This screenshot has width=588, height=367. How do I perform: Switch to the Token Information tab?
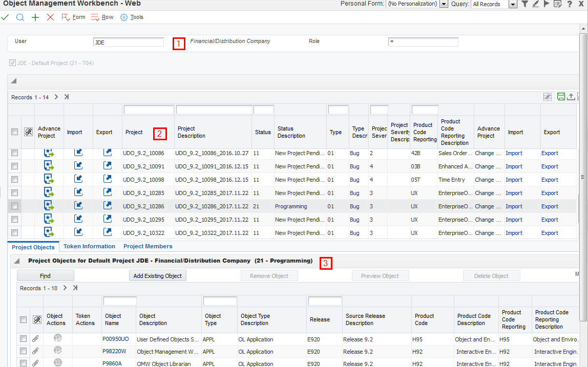[89, 247]
